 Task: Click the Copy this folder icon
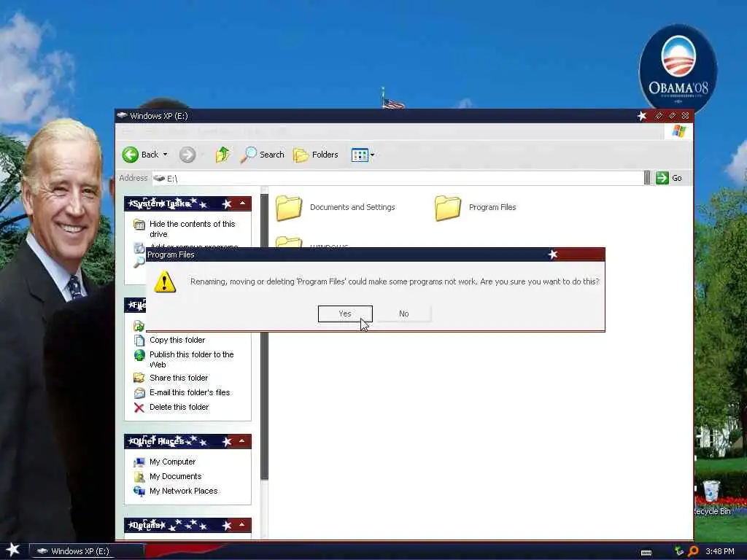pyautogui.click(x=139, y=341)
